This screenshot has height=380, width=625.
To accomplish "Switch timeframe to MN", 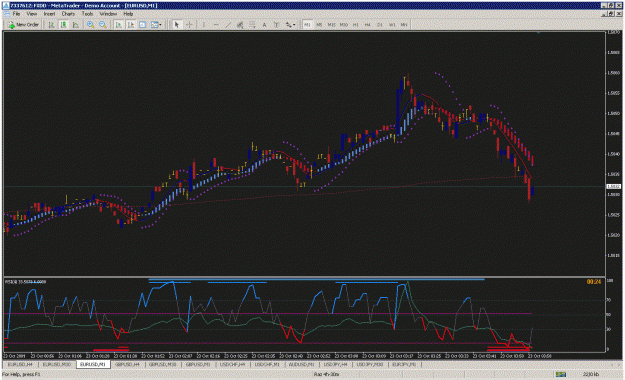I will 404,25.
